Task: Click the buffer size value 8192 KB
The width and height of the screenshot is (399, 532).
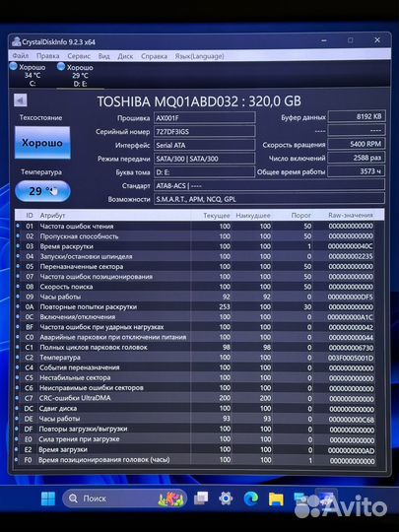Action: pos(357,116)
